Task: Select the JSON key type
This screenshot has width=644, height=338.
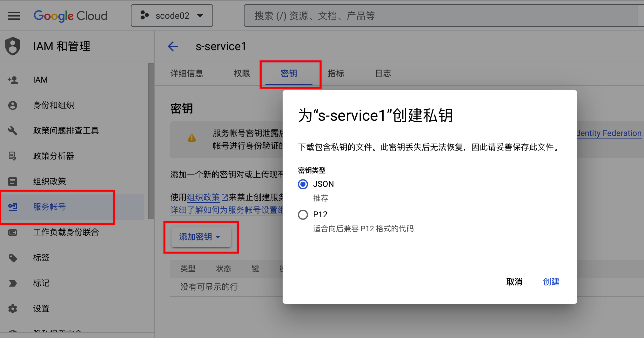Action: tap(303, 184)
